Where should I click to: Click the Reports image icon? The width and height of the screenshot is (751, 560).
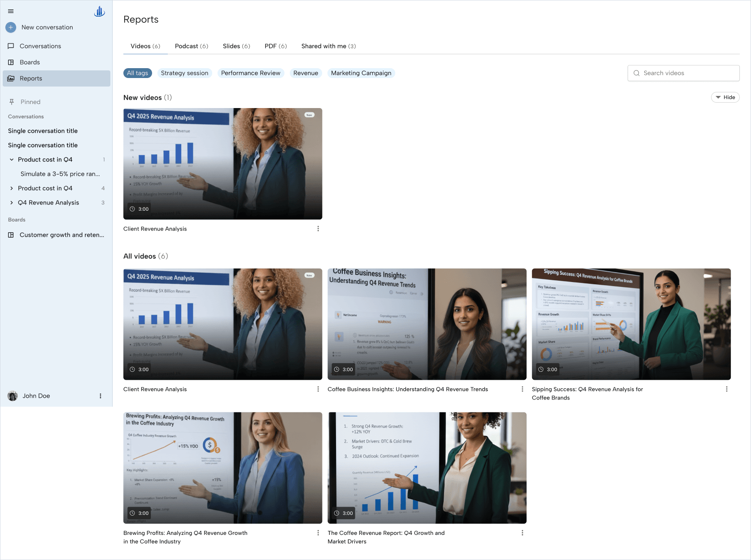point(11,78)
